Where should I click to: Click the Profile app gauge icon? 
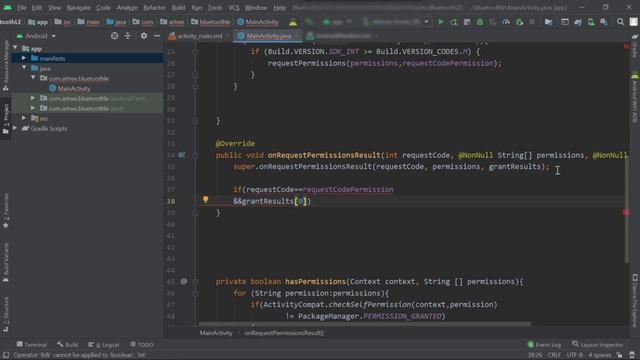pos(506,22)
